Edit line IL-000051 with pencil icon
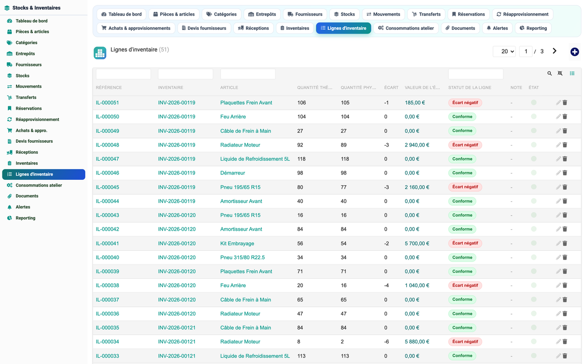 [558, 103]
